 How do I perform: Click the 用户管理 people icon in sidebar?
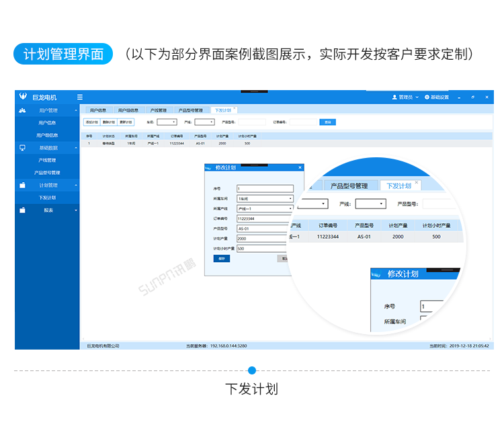pyautogui.click(x=22, y=110)
